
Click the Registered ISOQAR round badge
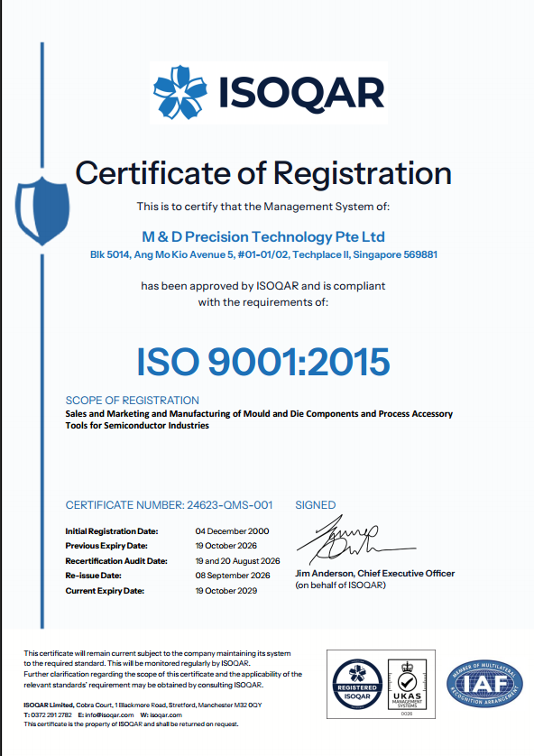pyautogui.click(x=357, y=685)
